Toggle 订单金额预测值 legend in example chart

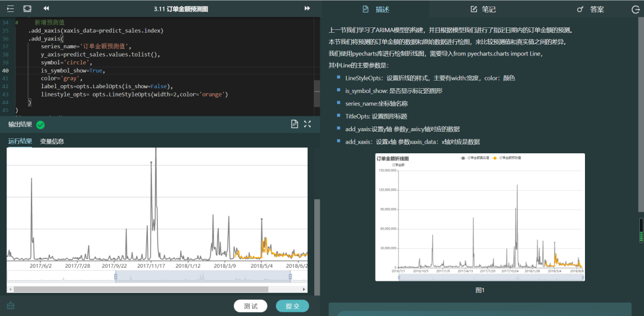click(506, 158)
